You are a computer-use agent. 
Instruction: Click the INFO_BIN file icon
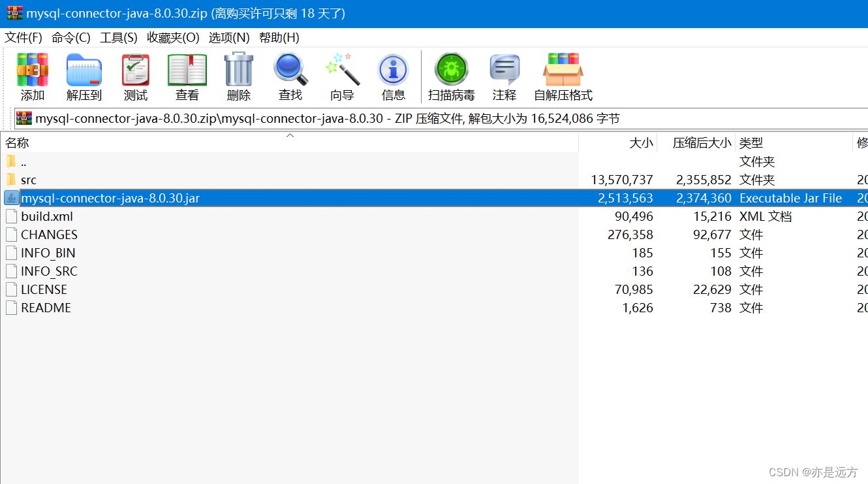point(11,253)
